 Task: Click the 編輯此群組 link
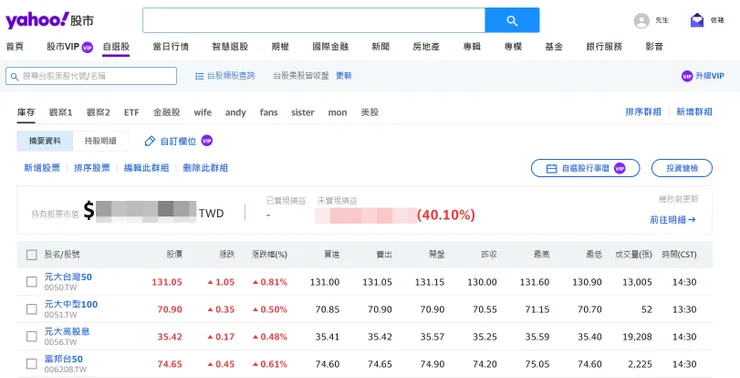[146, 168]
